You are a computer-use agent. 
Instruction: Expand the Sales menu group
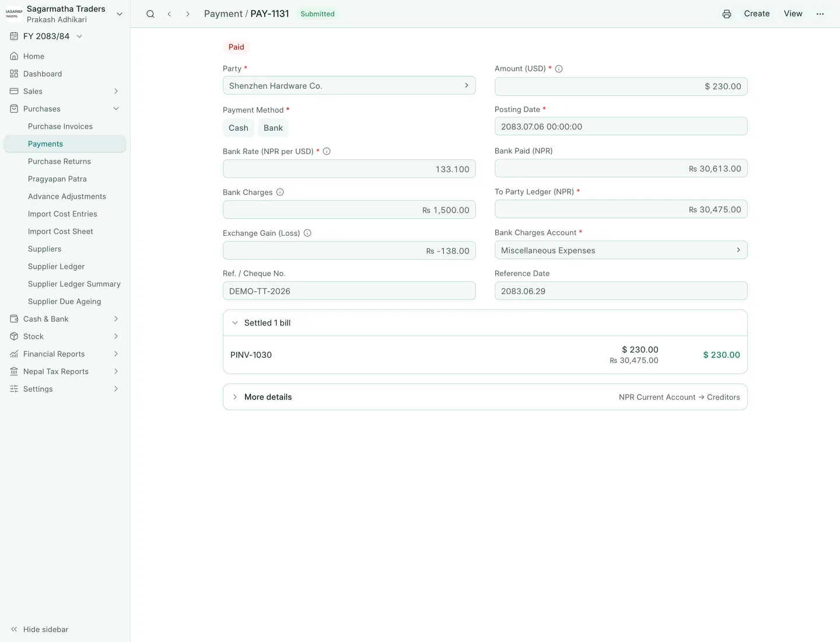coord(65,91)
